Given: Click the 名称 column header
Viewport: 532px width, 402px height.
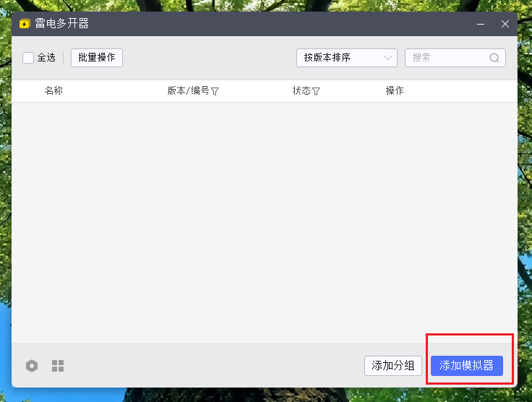Looking at the screenshot, I should 53,90.
